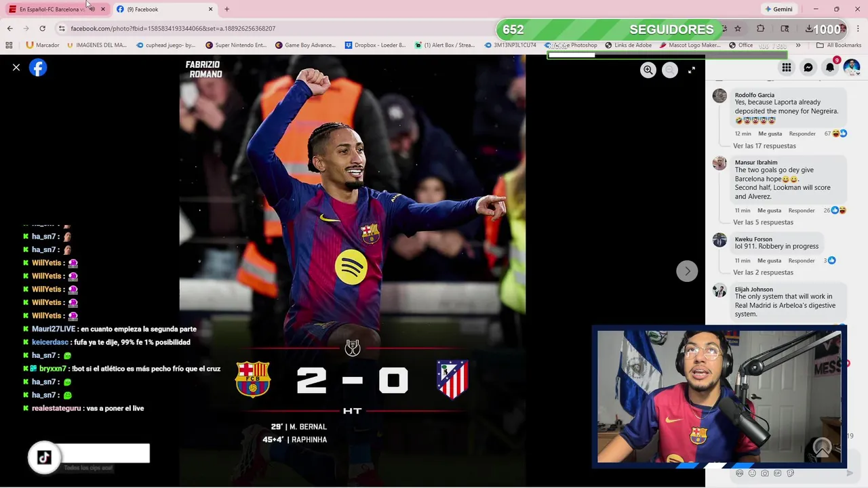
Task: Expand hidden bookmarks chevron
Action: pos(798,45)
